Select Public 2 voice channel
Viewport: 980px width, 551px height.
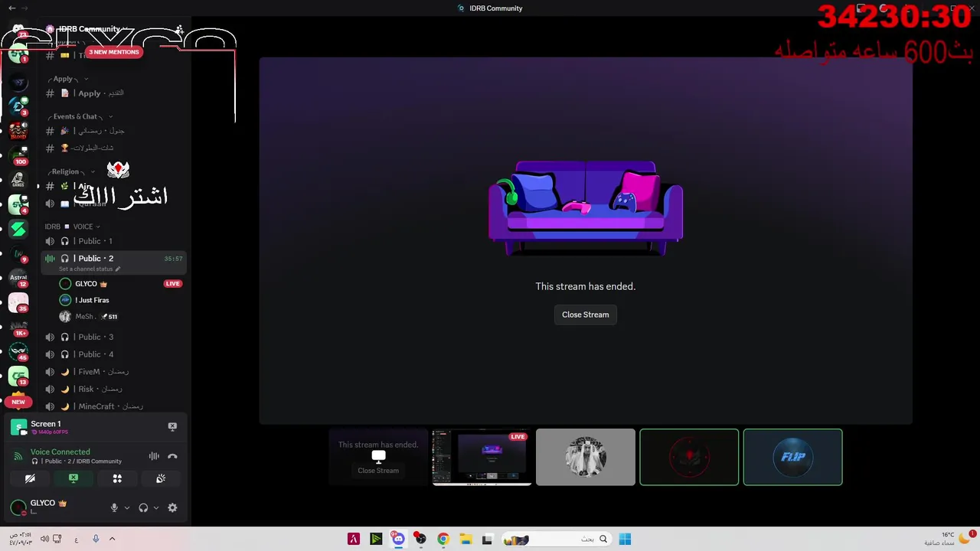[114, 259]
